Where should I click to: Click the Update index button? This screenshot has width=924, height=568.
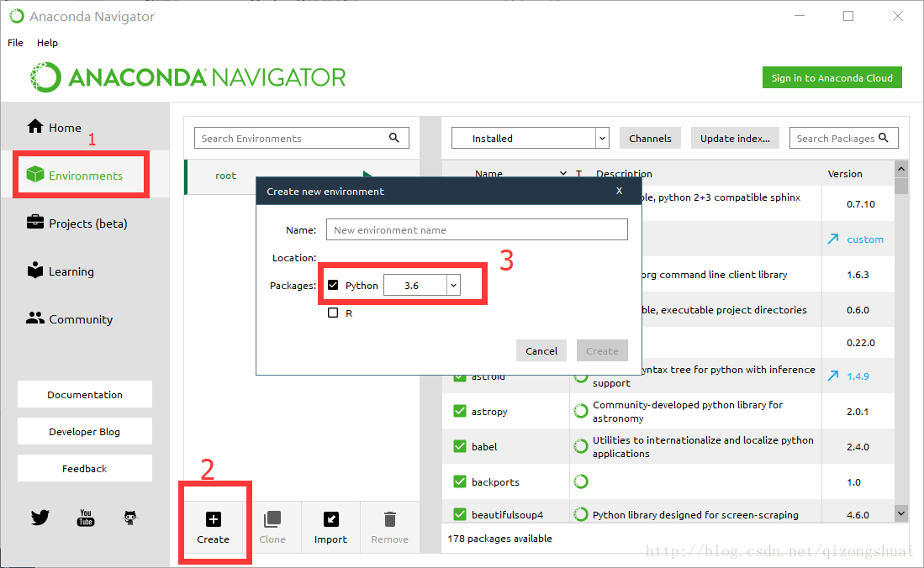735,138
